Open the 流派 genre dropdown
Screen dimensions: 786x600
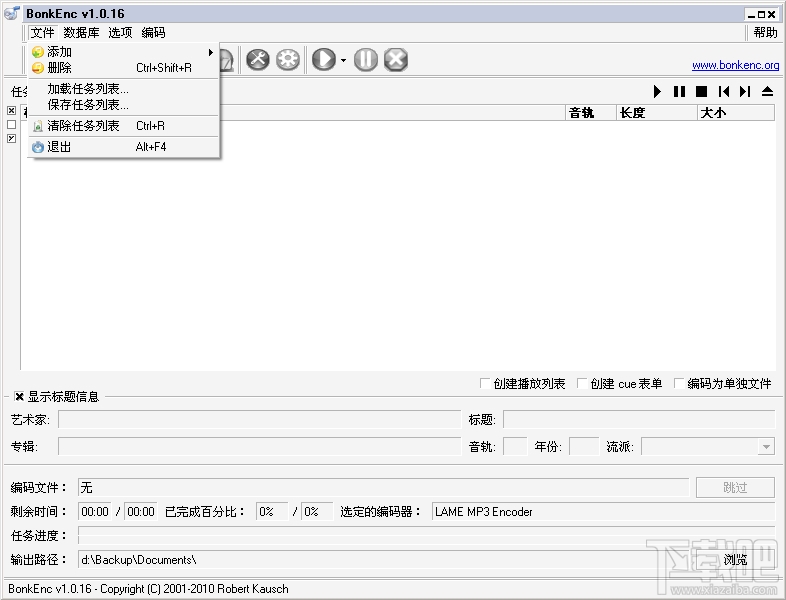tap(766, 446)
